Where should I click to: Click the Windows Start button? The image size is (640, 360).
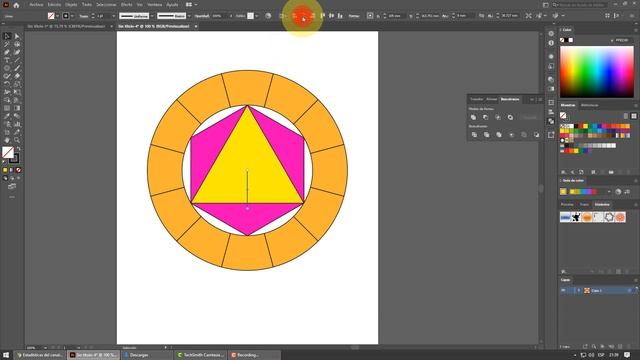click(6, 355)
